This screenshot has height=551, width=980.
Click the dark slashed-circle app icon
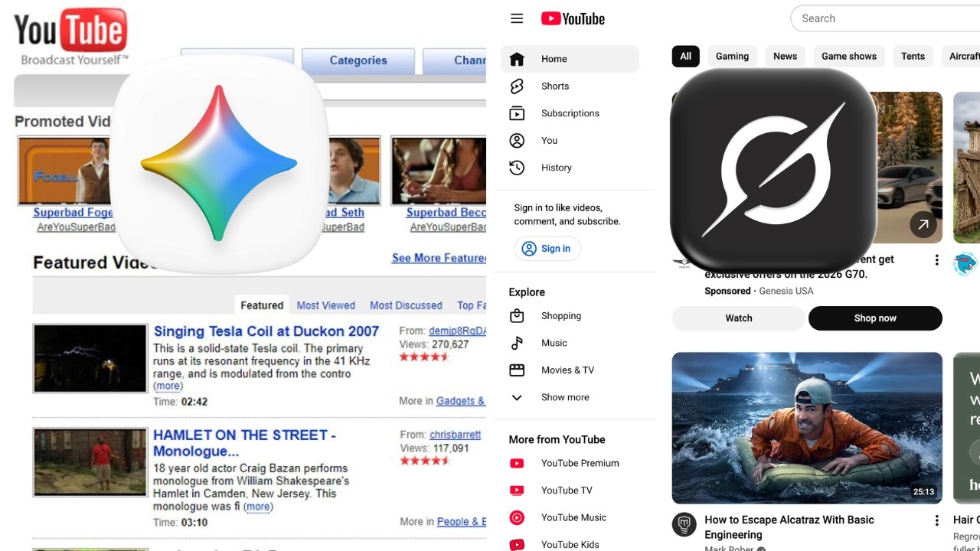(x=773, y=170)
